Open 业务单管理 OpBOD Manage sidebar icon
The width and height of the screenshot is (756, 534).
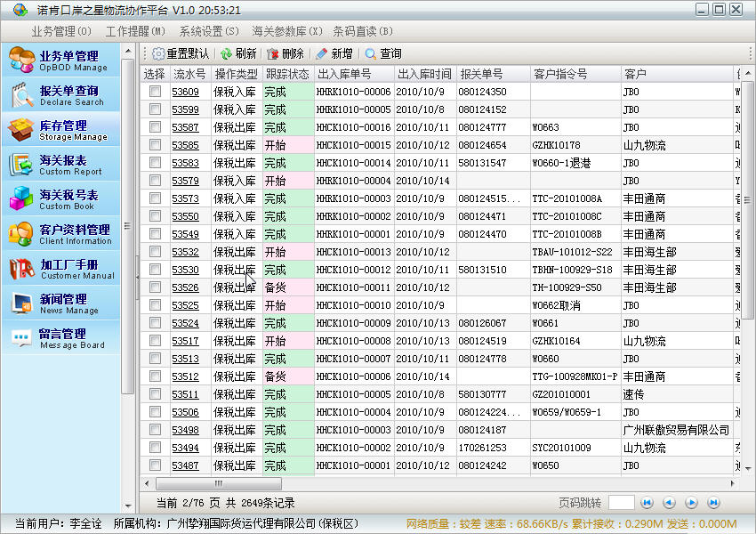pos(22,61)
